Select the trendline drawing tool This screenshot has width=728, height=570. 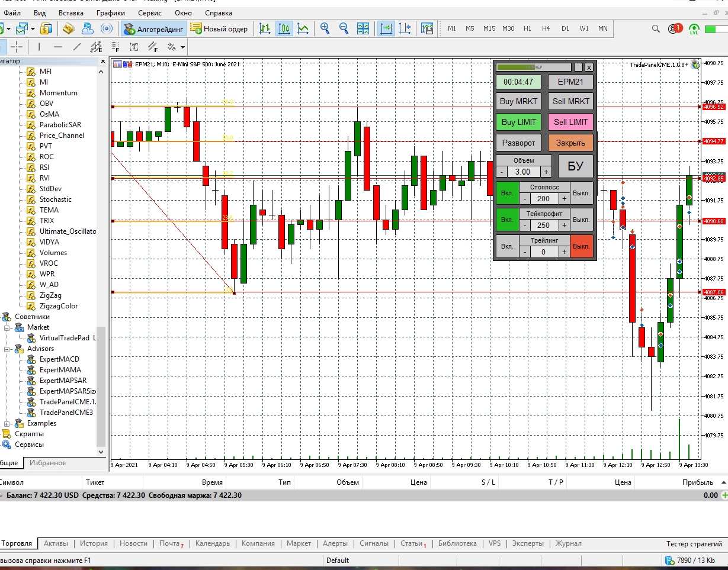(77, 47)
